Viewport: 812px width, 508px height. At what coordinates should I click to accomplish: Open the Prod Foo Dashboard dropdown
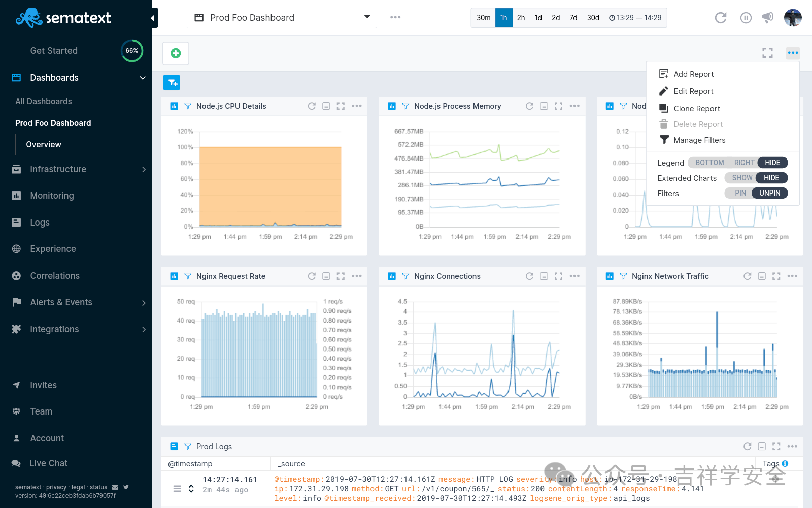(282, 18)
